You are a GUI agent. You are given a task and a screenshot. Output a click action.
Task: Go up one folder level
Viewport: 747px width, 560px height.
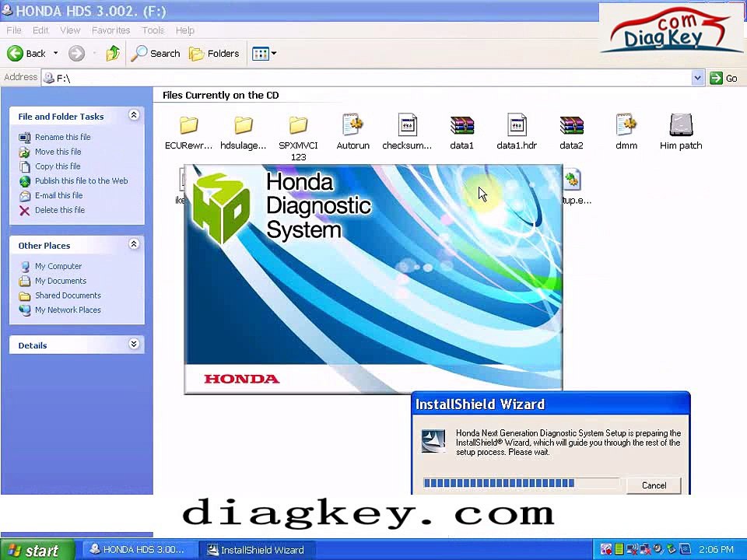pos(113,54)
